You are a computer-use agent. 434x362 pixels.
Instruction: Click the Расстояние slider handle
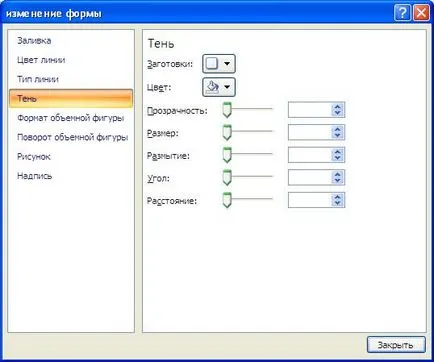point(227,200)
